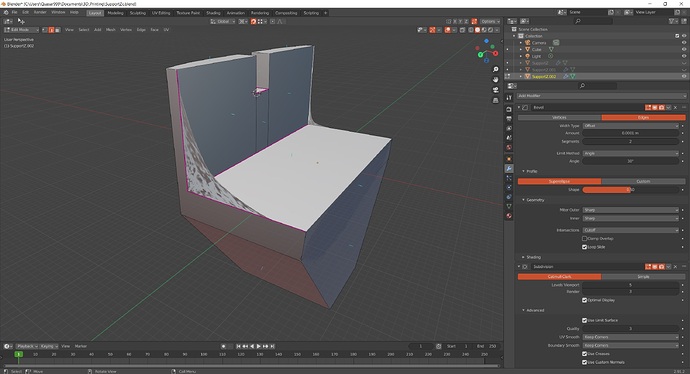690x374 pixels.
Task: Open the Add Modifier dropdown
Action: pyautogui.click(x=601, y=96)
